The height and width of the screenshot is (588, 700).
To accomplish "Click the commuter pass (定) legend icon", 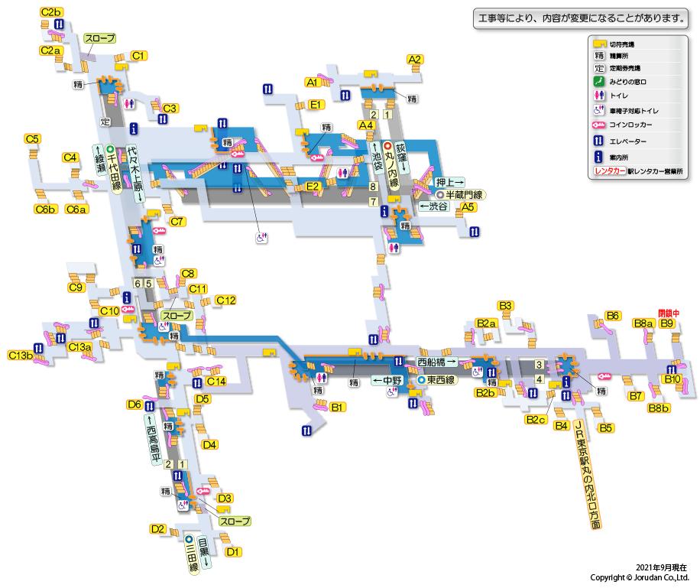I will [600, 68].
